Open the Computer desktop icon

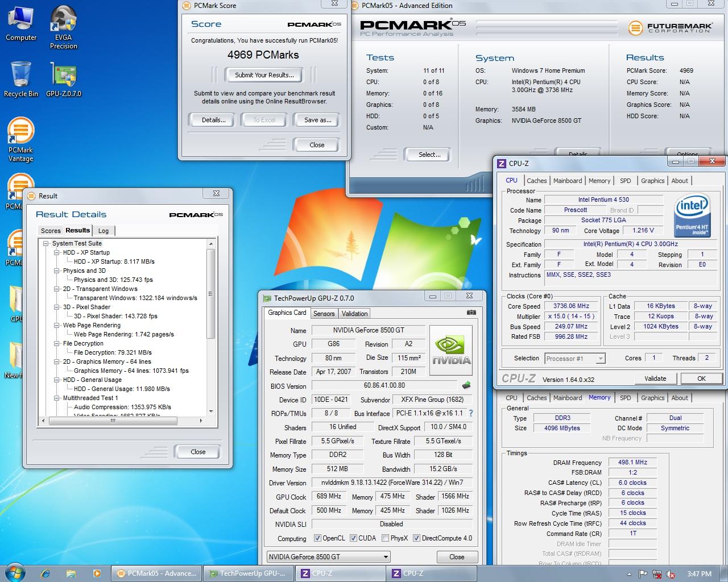pos(21,24)
